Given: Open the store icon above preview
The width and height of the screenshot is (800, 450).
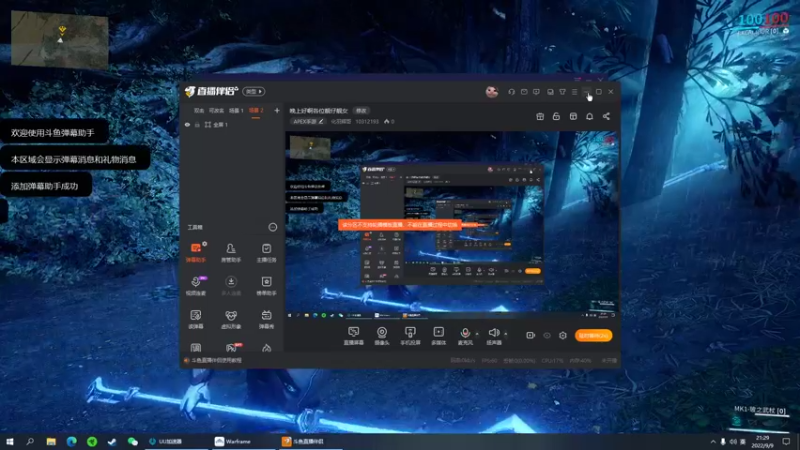Looking at the screenshot, I should pyautogui.click(x=573, y=116).
